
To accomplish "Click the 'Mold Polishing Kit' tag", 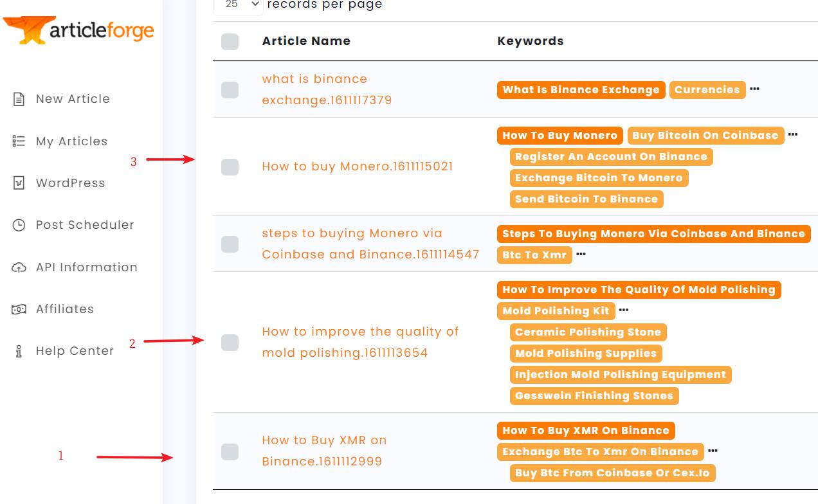I will [x=556, y=311].
